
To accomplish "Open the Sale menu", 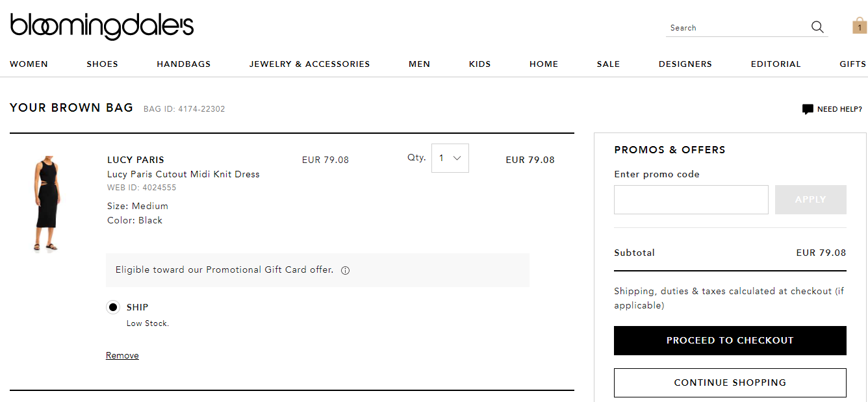I will point(609,64).
